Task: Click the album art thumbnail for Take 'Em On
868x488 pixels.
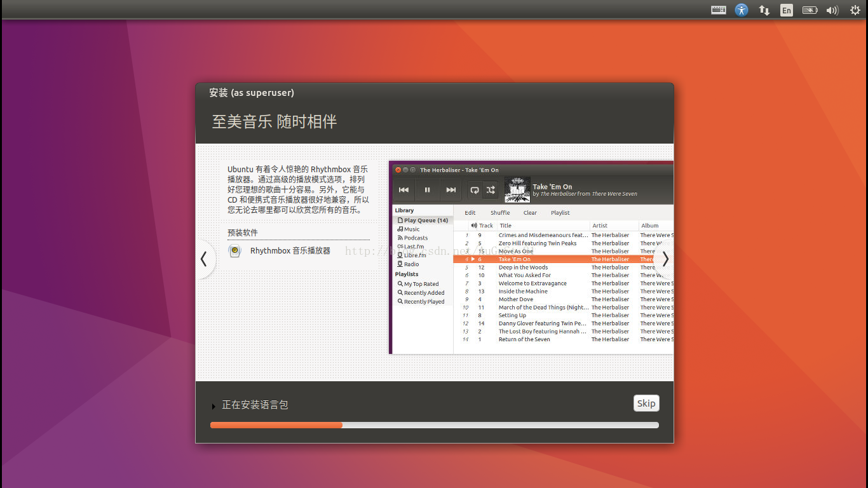Action: [x=517, y=190]
